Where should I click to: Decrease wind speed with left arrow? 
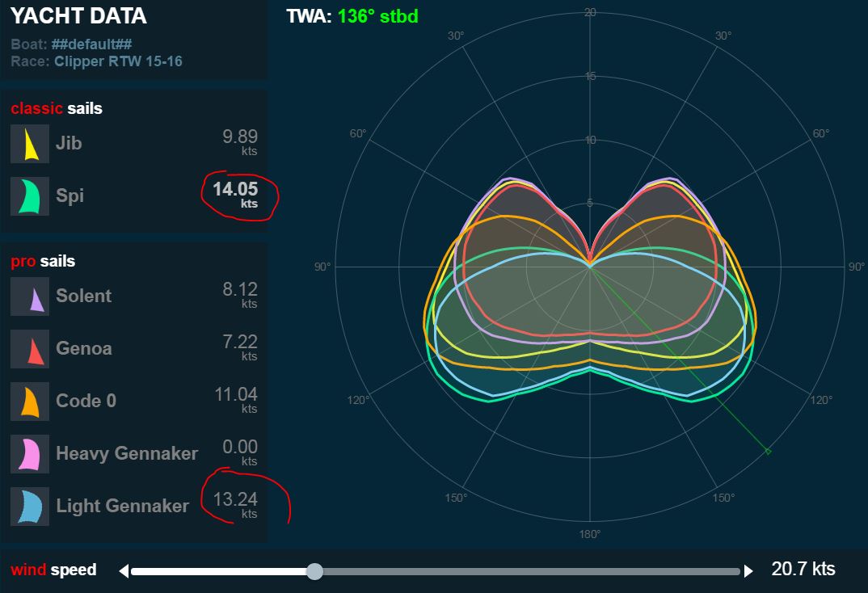tap(124, 571)
